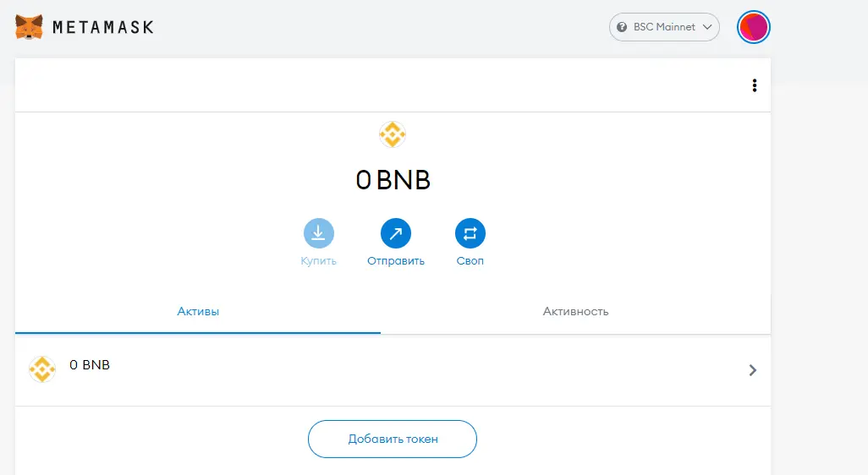Click the BNB icon in the asset row
The width and height of the screenshot is (868, 475).
click(42, 369)
